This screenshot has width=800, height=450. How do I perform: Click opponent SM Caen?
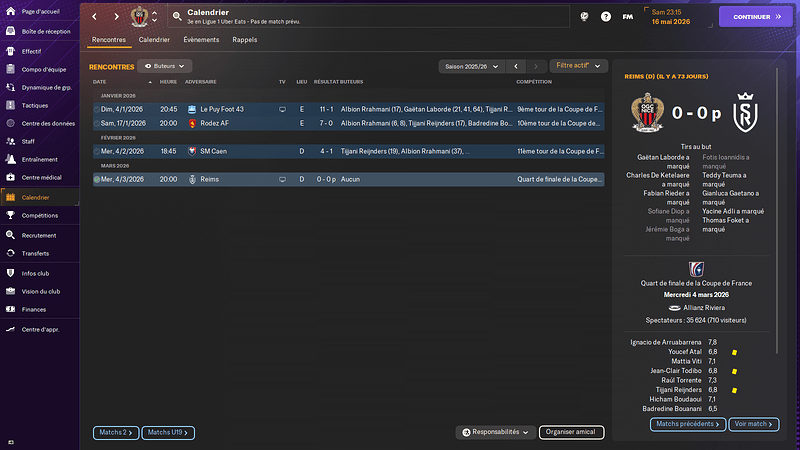(x=213, y=152)
